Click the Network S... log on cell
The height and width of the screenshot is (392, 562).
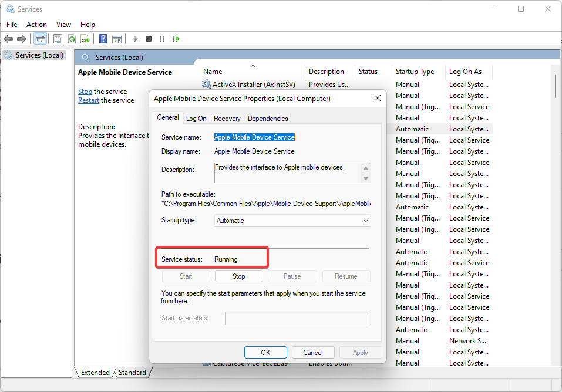point(467,341)
